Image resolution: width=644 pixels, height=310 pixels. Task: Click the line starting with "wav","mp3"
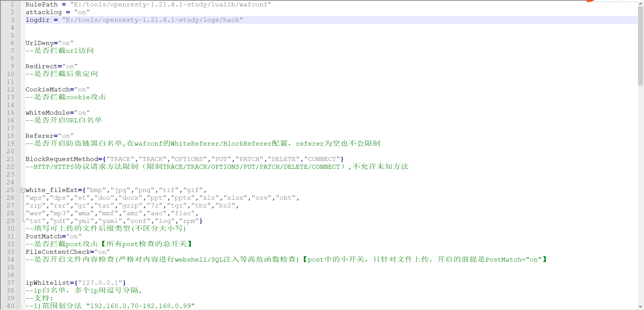pos(112,213)
